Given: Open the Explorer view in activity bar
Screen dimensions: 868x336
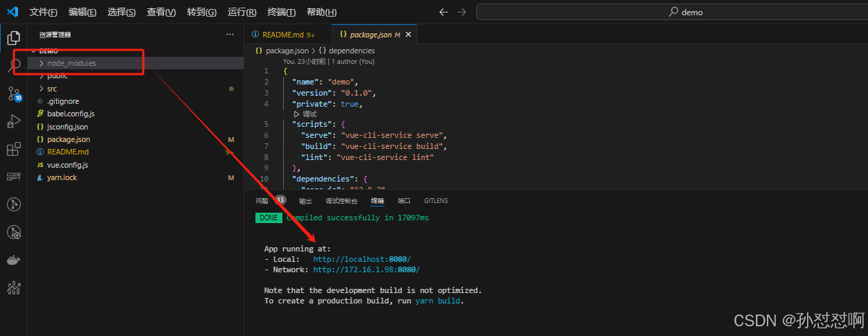Looking at the screenshot, I should pyautogui.click(x=13, y=38).
